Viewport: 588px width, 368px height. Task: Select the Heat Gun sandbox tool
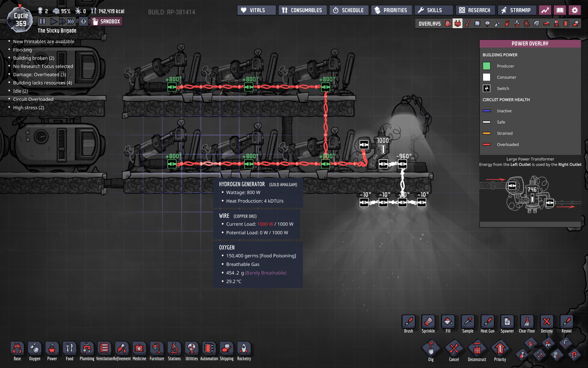(x=487, y=322)
